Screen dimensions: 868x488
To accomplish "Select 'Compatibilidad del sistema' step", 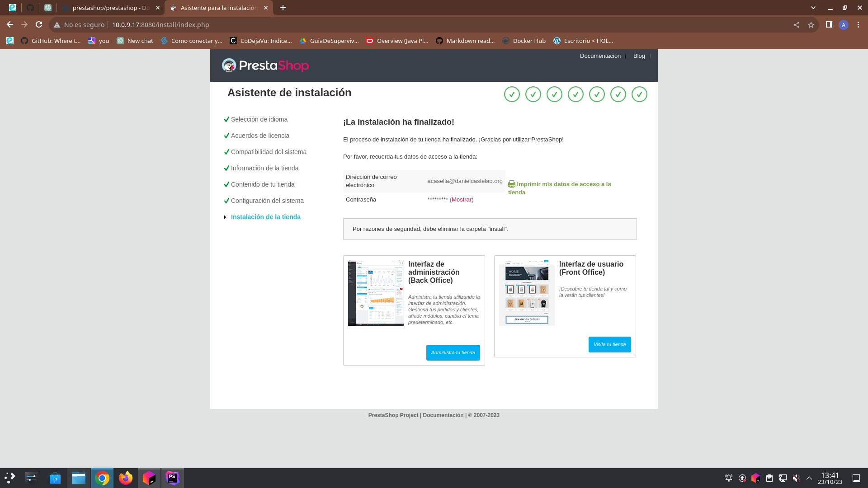I will tap(269, 152).
